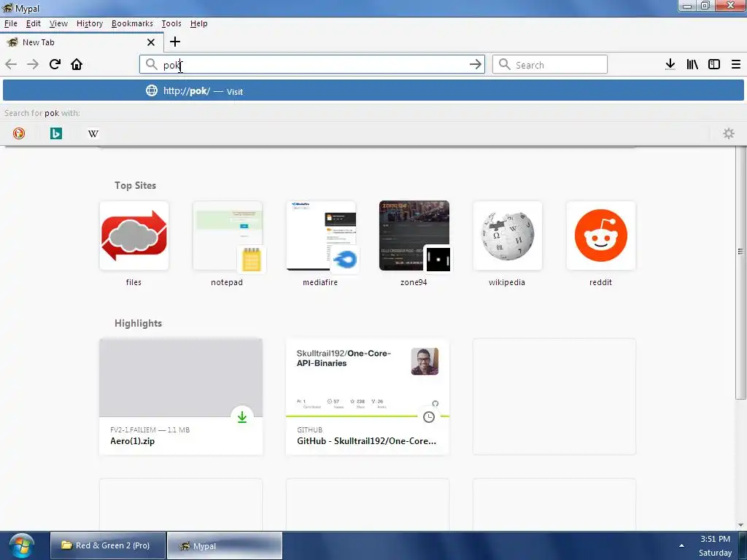Open the History menu
Image resolution: width=747 pixels, height=560 pixels.
coord(90,23)
